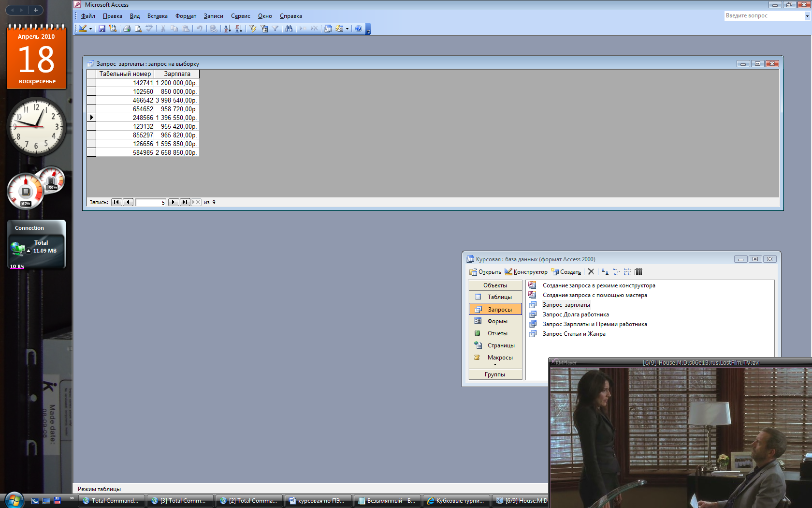Click the Access Help question-mark icon
This screenshot has height=508, width=812.
pos(359,29)
